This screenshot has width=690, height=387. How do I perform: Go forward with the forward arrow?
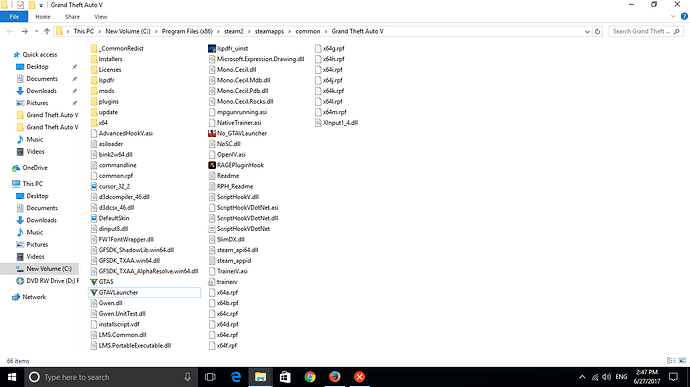(24, 31)
